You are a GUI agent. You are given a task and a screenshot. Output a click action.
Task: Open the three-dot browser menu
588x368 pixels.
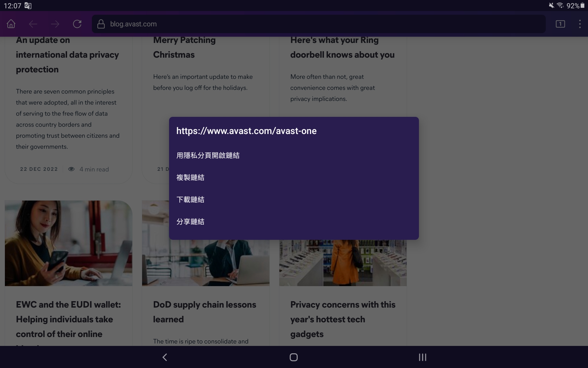580,24
